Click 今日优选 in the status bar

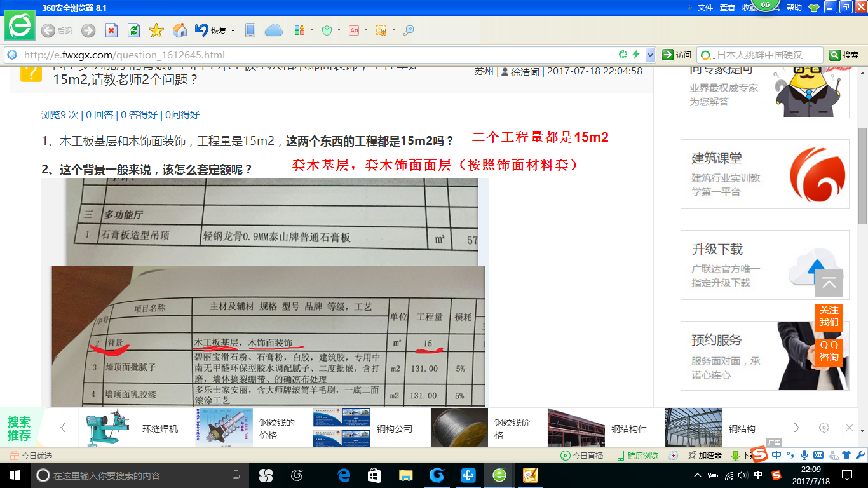(x=31, y=456)
